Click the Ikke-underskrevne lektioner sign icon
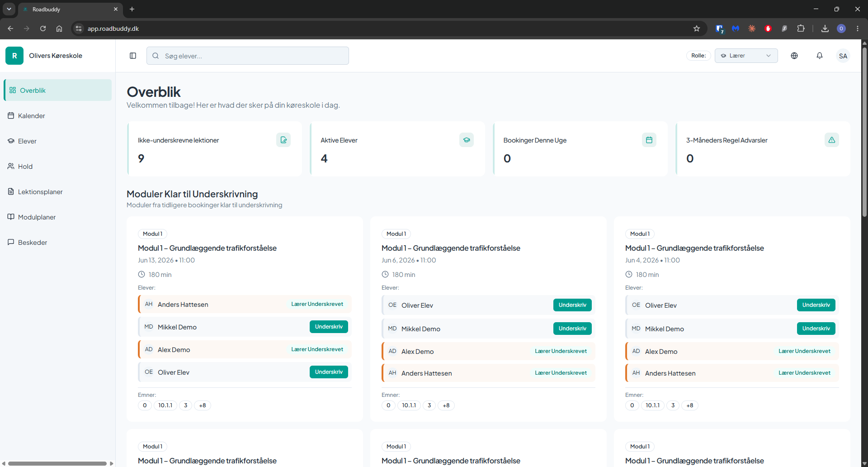This screenshot has height=467, width=868. [283, 140]
